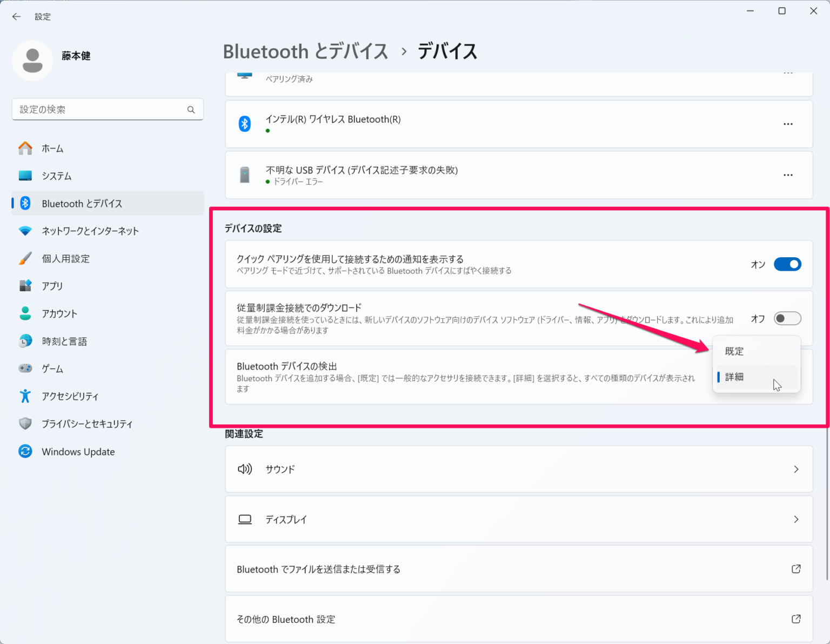The image size is (830, 644).
Task: Open the アプリ settings icon
Action: coord(25,286)
